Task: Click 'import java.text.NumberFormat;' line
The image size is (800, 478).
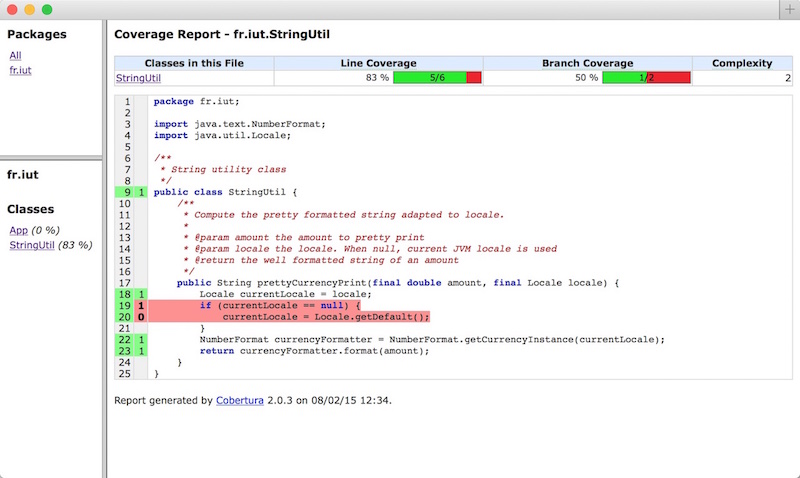Action: tap(239, 124)
